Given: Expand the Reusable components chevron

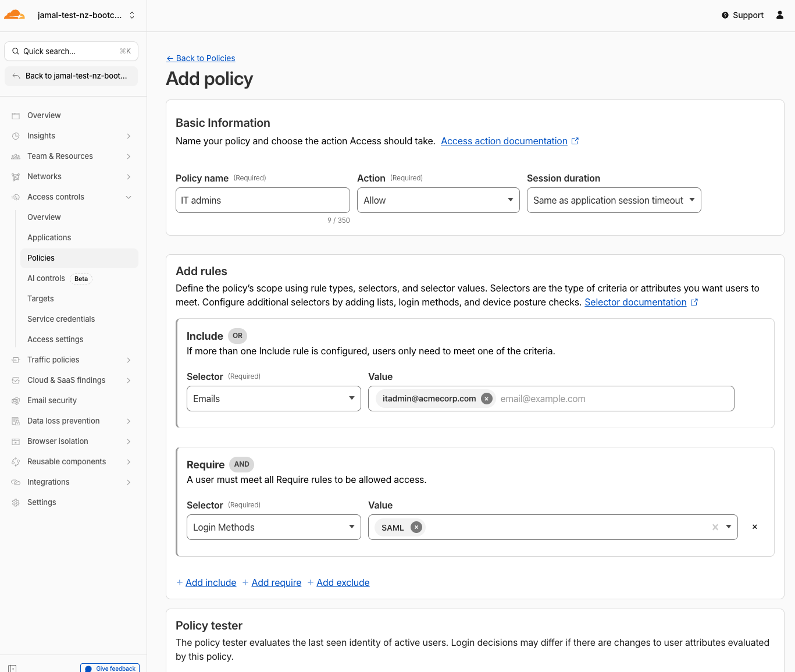Looking at the screenshot, I should [129, 462].
